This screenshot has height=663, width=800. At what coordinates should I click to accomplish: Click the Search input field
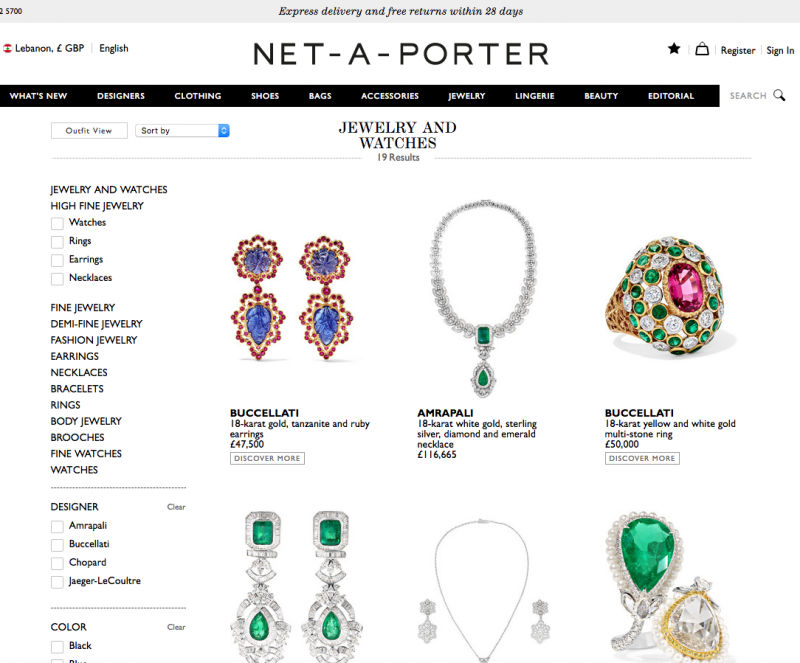[x=748, y=95]
